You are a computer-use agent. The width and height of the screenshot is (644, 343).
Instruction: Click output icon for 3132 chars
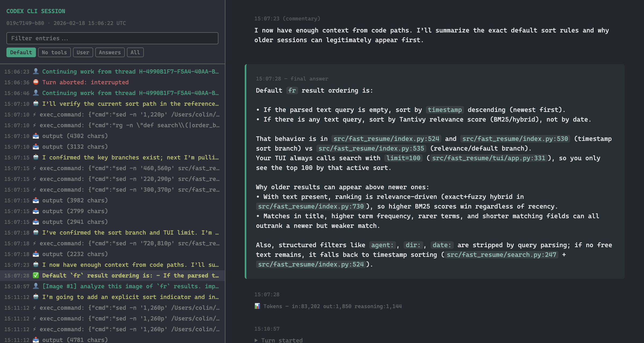[36, 147]
